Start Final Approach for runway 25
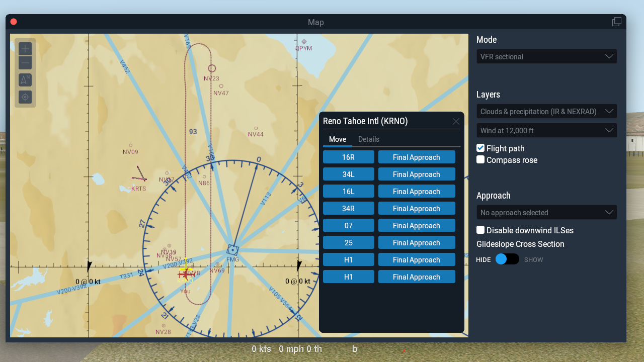644x362 pixels. pos(417,243)
